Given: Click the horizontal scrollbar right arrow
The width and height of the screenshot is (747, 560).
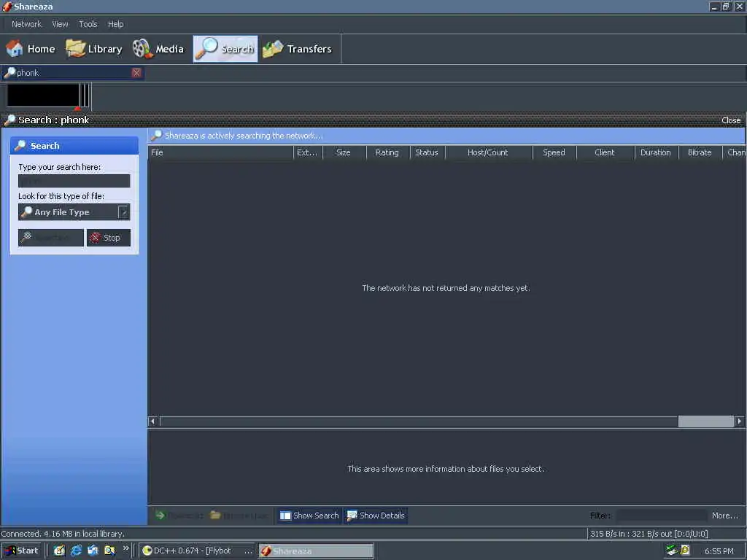Looking at the screenshot, I should (740, 421).
